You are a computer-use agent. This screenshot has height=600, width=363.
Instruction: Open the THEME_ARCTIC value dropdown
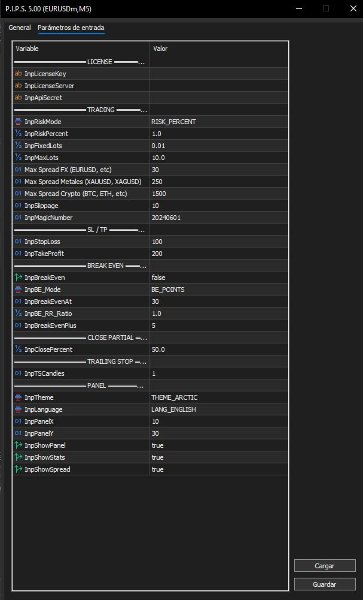(x=218, y=398)
